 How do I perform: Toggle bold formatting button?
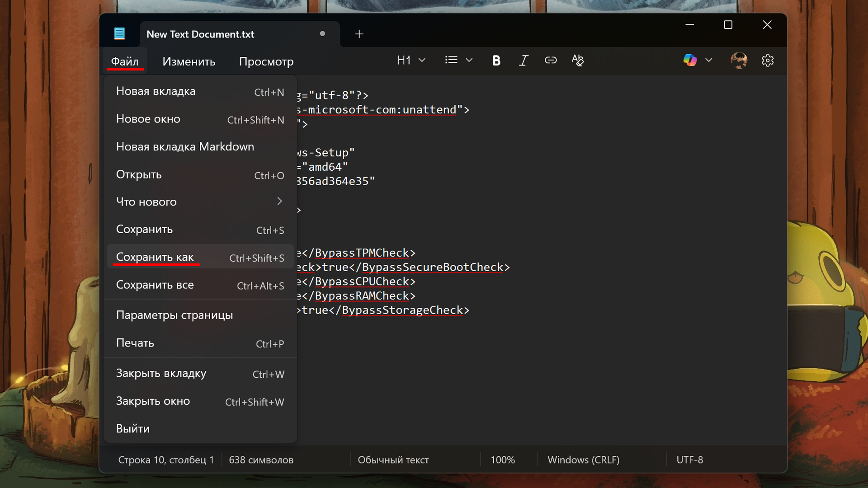(496, 61)
